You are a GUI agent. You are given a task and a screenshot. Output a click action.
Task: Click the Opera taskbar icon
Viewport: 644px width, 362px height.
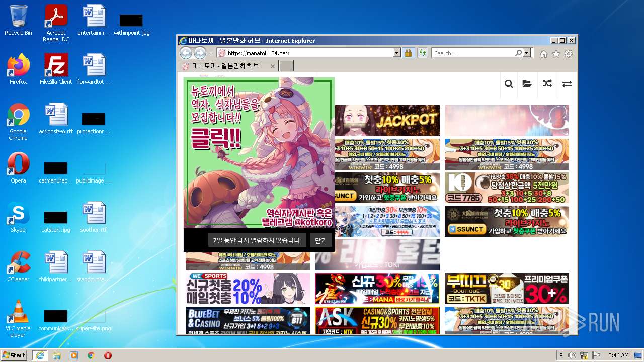click(108, 355)
